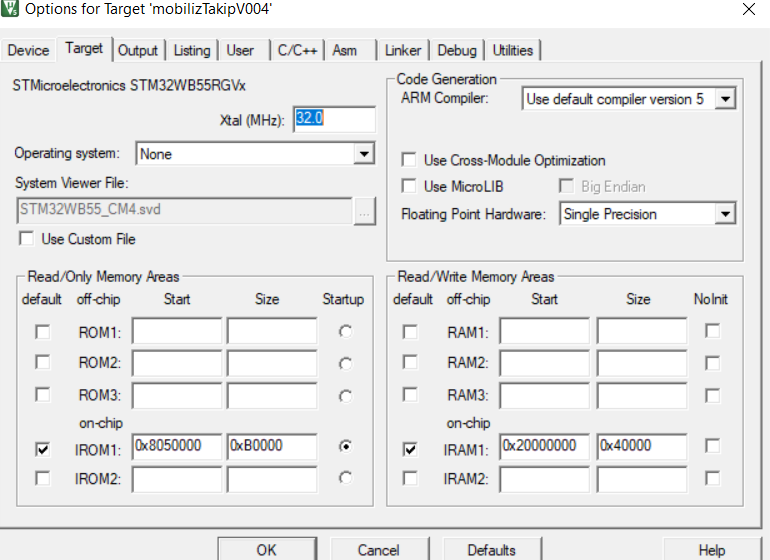
Task: Select IROM1 Startup radio button
Action: click(x=346, y=446)
